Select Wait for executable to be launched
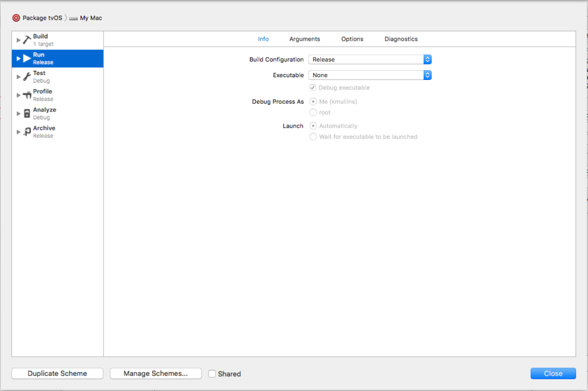The width and height of the screenshot is (588, 391). click(313, 136)
